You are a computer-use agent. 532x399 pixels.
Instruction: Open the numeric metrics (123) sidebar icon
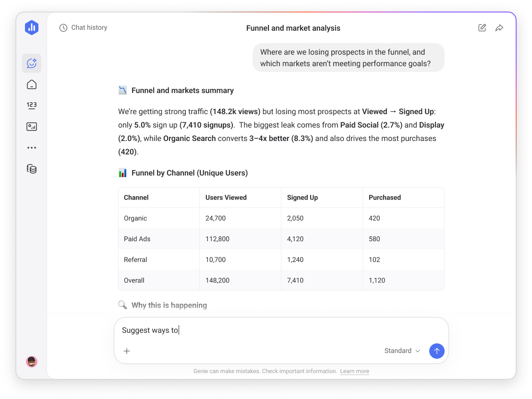pos(32,105)
